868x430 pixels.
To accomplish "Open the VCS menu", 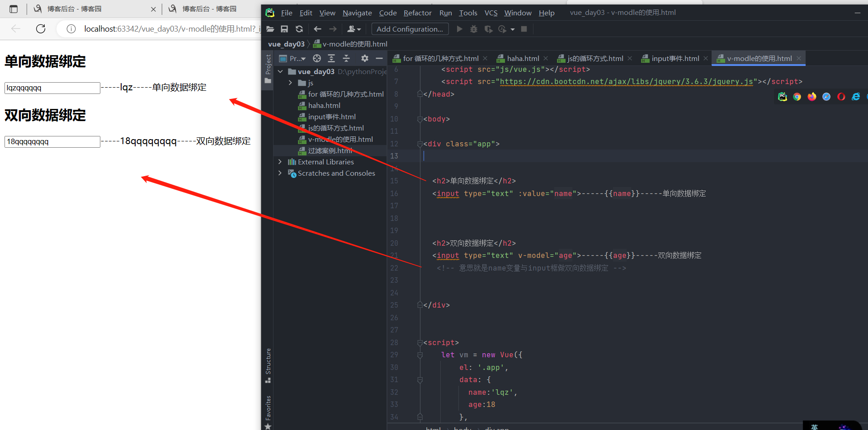I will pos(491,13).
